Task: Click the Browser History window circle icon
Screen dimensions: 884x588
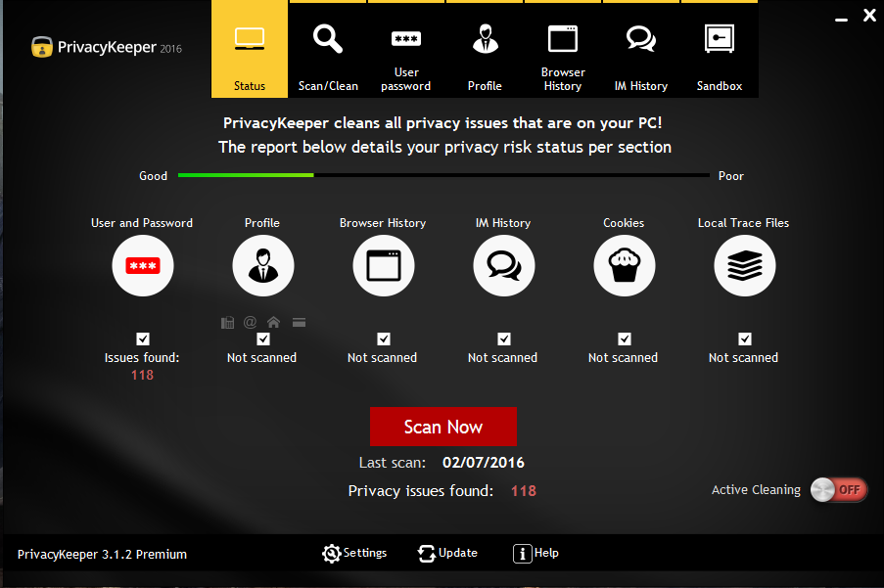Action: click(384, 266)
